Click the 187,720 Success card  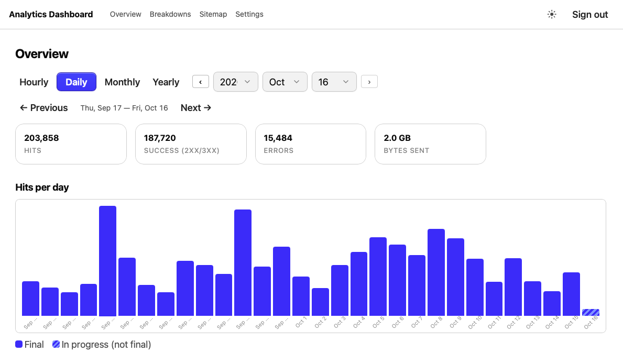click(191, 144)
